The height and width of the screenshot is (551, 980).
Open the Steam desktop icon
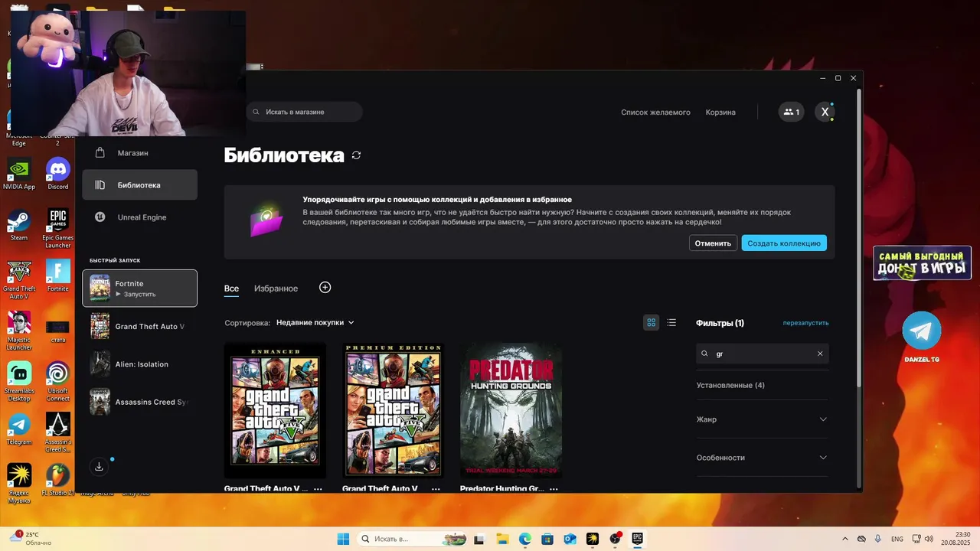pyautogui.click(x=18, y=225)
